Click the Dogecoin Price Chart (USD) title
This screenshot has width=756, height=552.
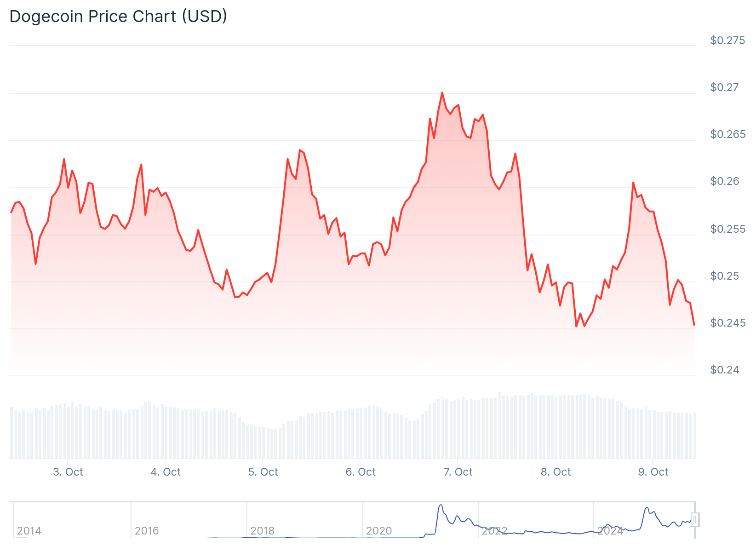pos(118,17)
